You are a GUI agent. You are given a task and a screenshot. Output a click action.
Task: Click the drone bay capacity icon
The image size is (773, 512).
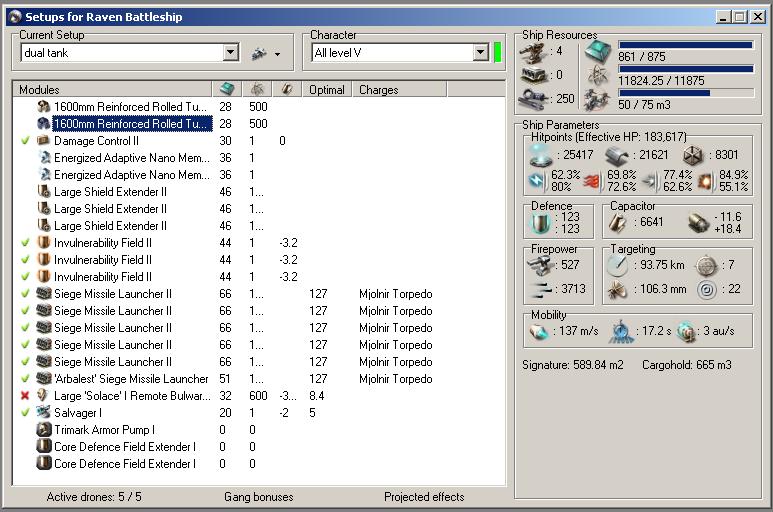(596, 99)
